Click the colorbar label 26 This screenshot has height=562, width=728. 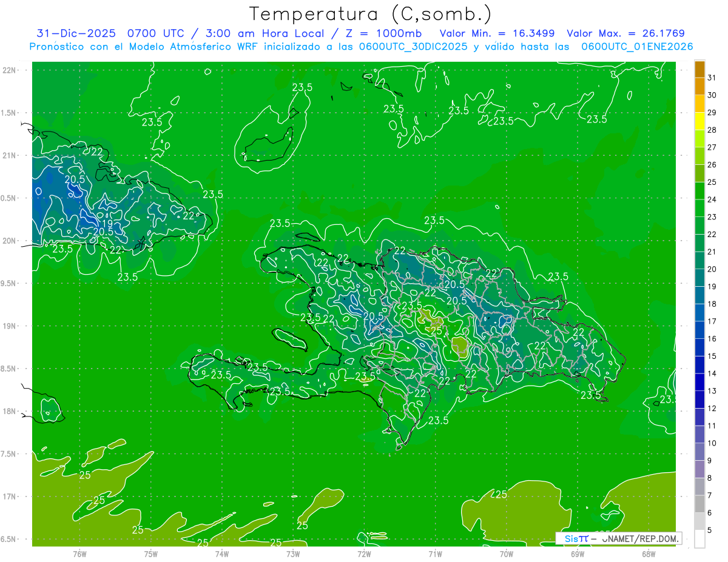[712, 164]
